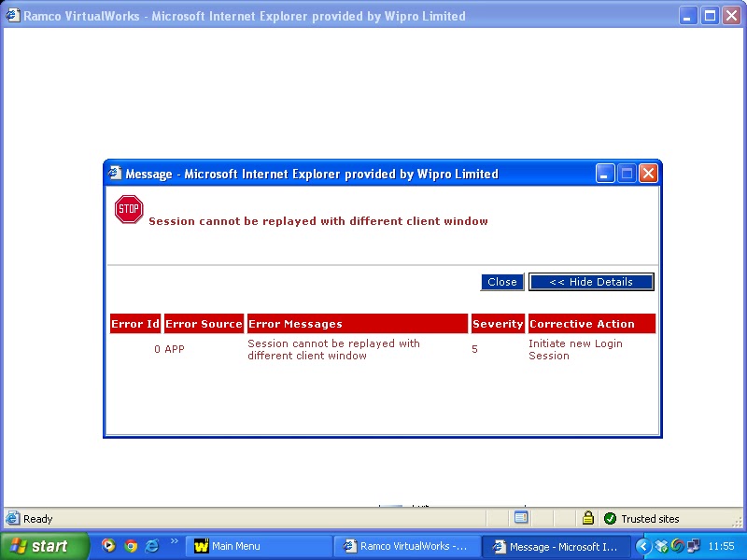
Task: Minimize the Ramco VirtualWorks browser window
Action: [687, 16]
